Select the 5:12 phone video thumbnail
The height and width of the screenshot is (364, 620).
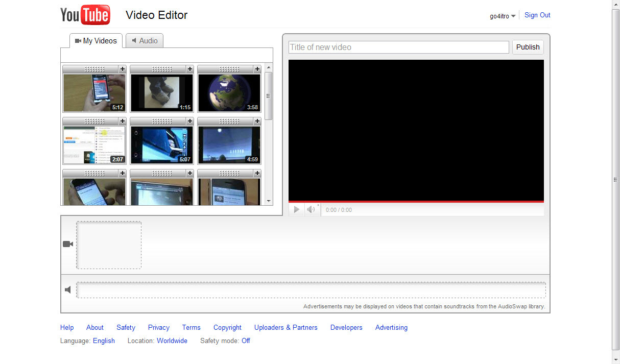pyautogui.click(x=94, y=93)
